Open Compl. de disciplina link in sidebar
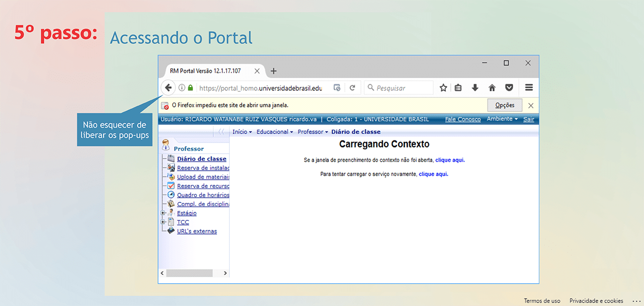Viewport: 644px width, 306px height. point(203,204)
